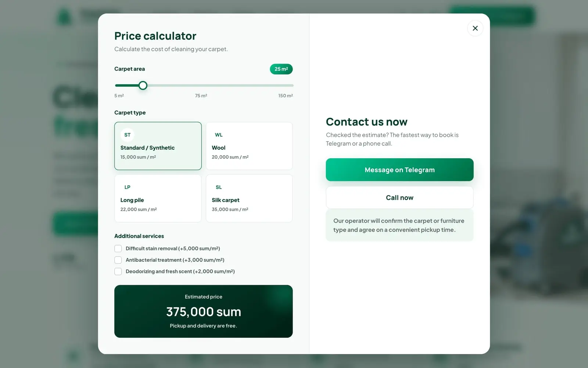The width and height of the screenshot is (588, 368).
Task: Click the Message on Telegram button
Action: 399,170
